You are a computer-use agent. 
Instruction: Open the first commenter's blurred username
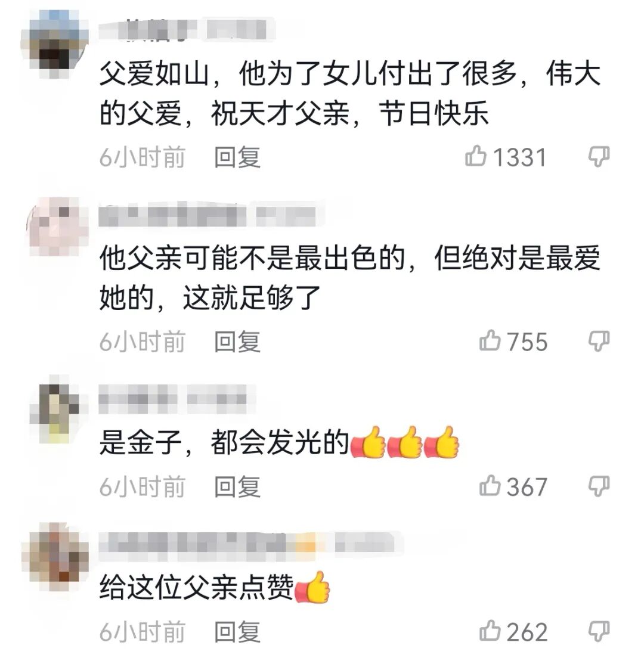pos(187,29)
